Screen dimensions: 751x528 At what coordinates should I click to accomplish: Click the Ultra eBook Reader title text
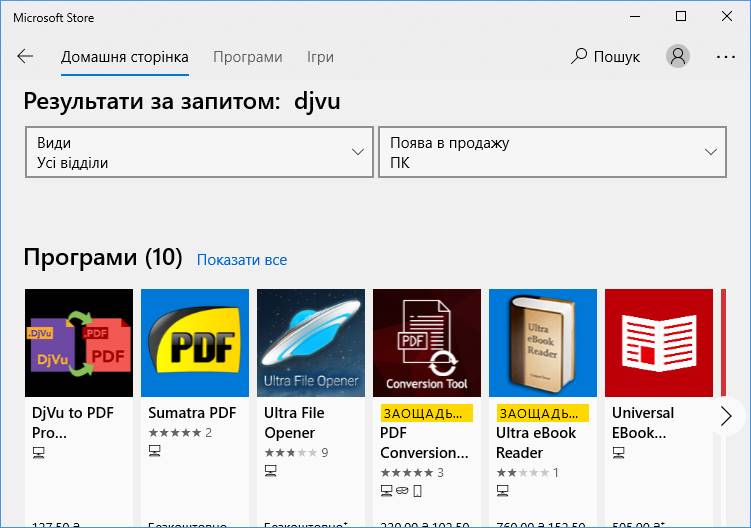[x=536, y=443]
